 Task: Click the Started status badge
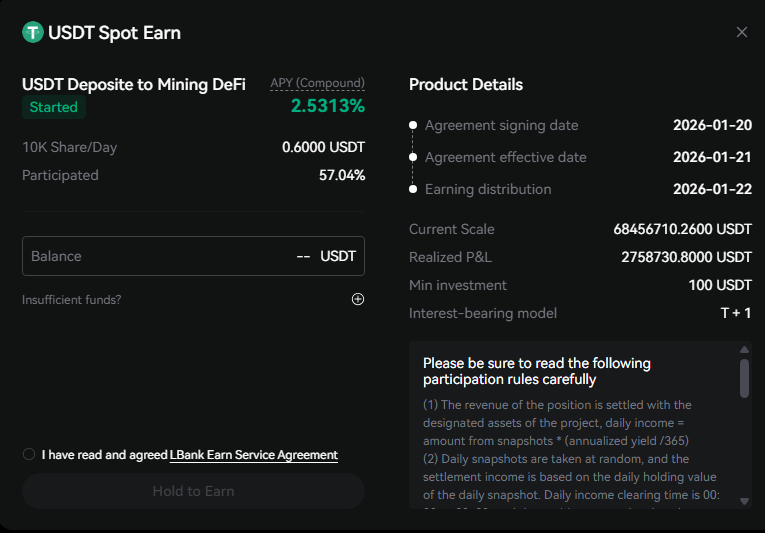pos(54,107)
